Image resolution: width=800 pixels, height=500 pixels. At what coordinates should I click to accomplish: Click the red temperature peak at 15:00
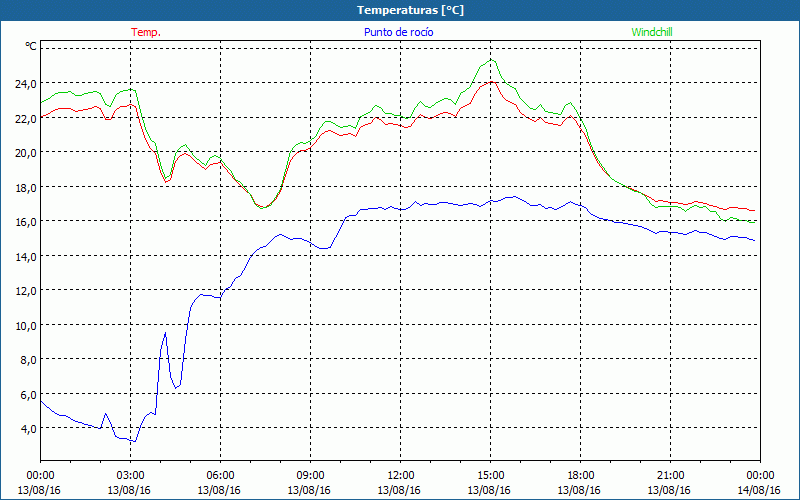[x=491, y=82]
